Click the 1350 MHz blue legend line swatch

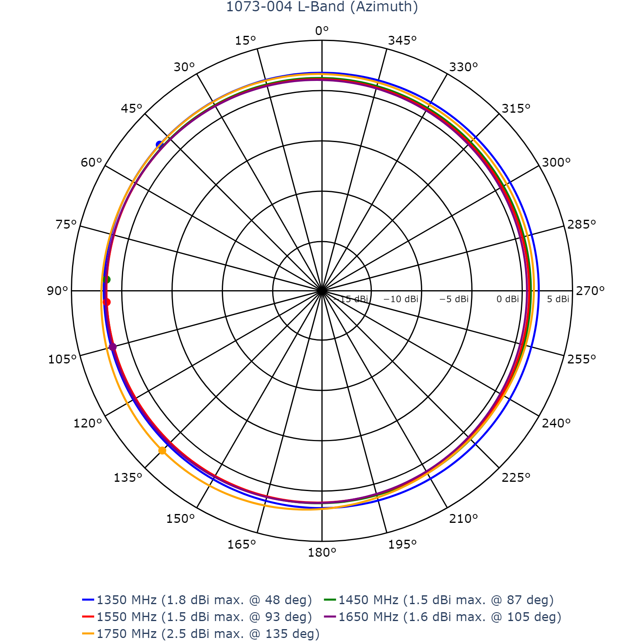88,600
